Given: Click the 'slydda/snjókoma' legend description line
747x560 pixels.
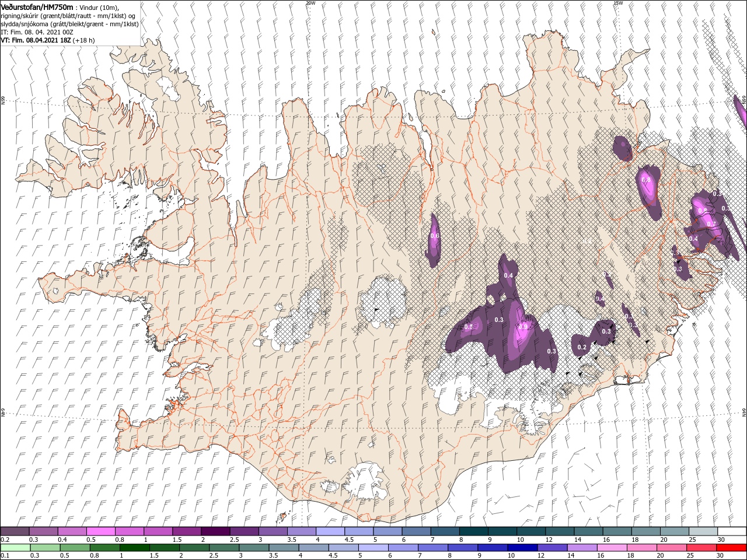Looking at the screenshot, I should (69, 24).
